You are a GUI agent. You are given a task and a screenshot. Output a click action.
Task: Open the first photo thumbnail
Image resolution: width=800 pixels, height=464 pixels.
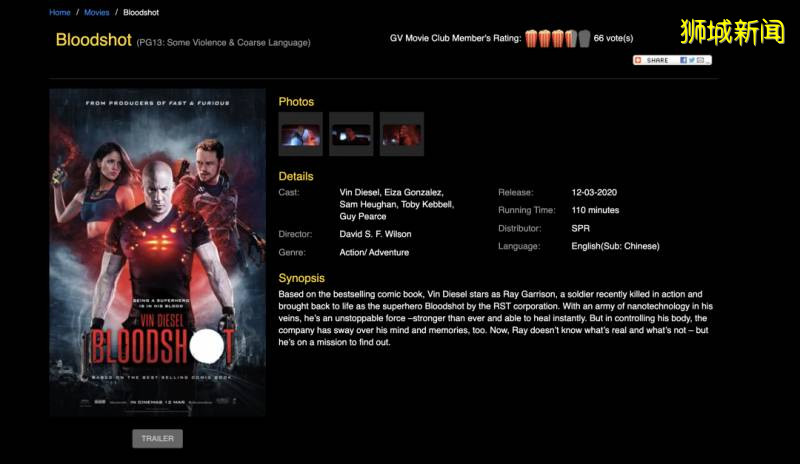300,134
